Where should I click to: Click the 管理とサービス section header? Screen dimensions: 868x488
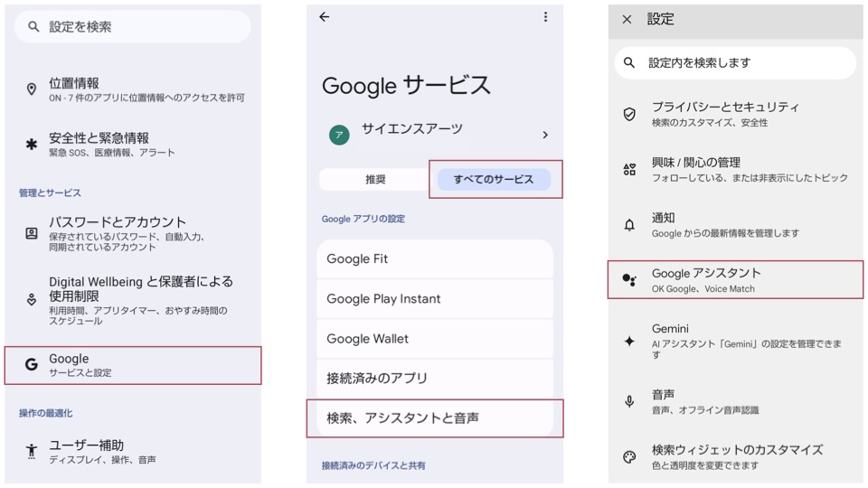50,193
